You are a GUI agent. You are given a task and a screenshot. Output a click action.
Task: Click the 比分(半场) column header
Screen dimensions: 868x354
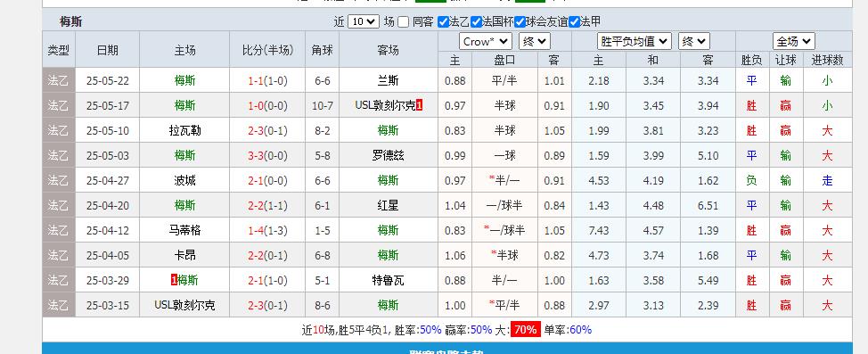(x=267, y=50)
